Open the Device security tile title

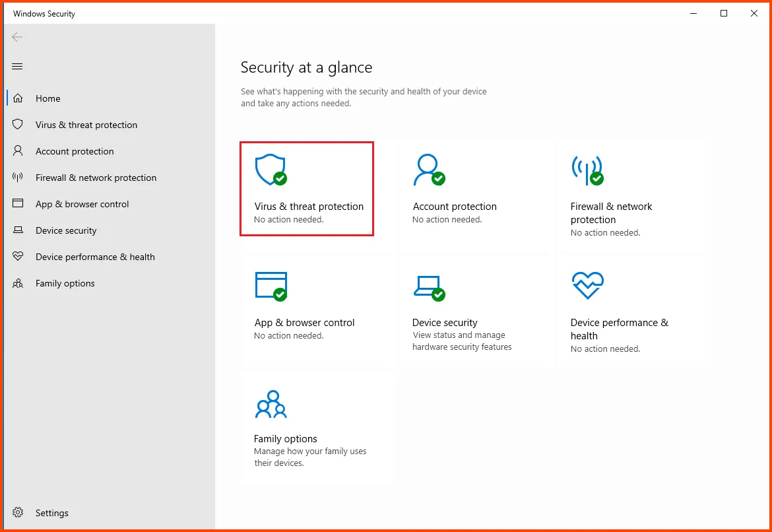point(445,323)
